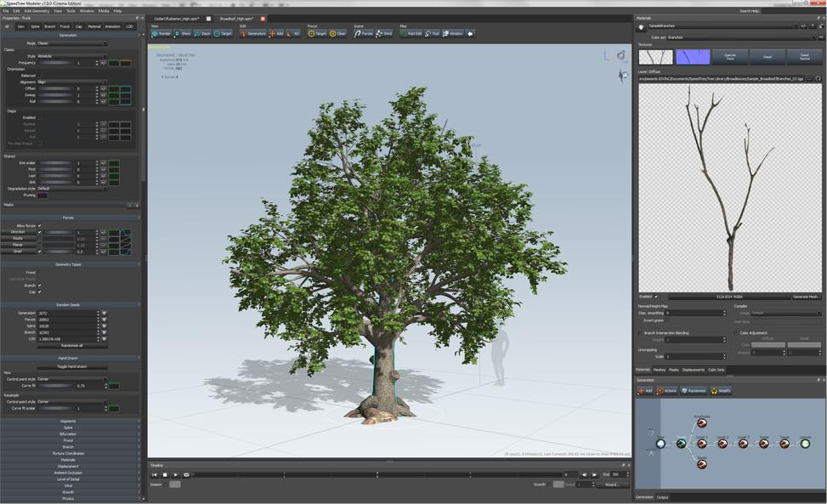The width and height of the screenshot is (827, 504).
Task: Switch to the CedarOfLebanon_High.spm tab
Action: (x=176, y=19)
